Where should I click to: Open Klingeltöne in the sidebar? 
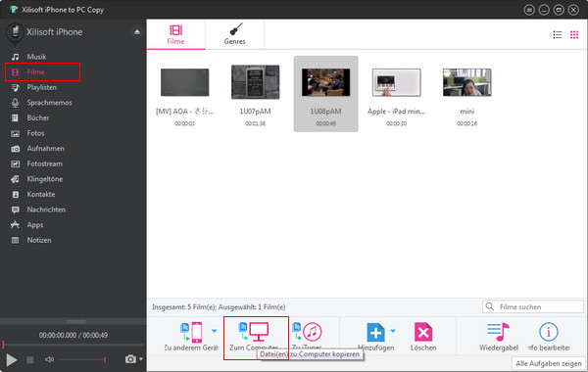click(x=45, y=179)
